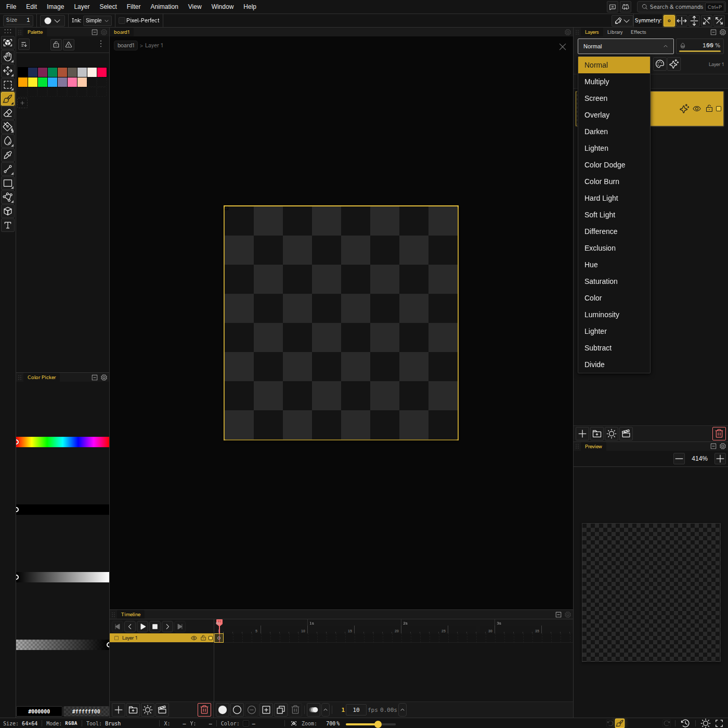Toggle Layer 1 lock in Layers panel
Viewport: 728px width, 728px height.
point(709,109)
